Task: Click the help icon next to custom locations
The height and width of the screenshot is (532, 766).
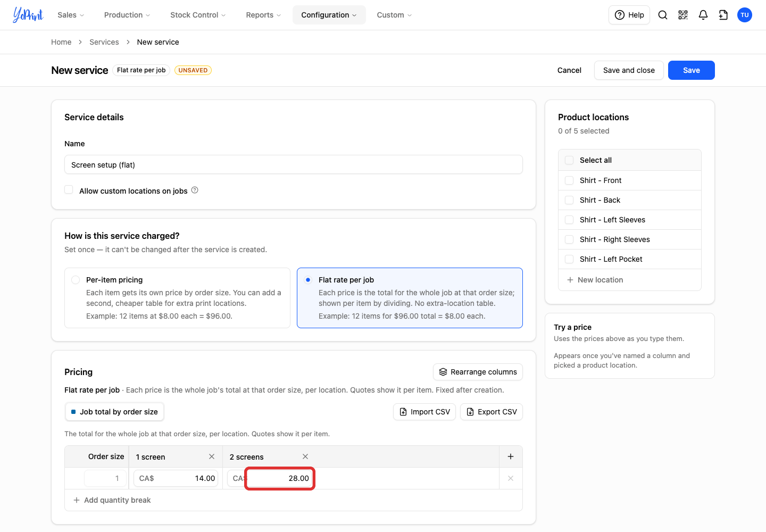Action: tap(195, 190)
